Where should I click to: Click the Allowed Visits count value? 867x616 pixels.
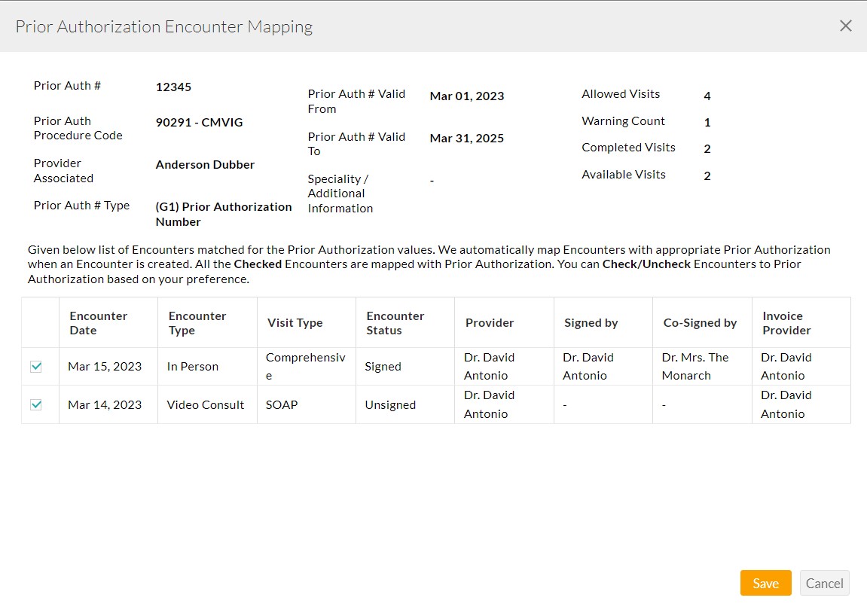point(707,96)
